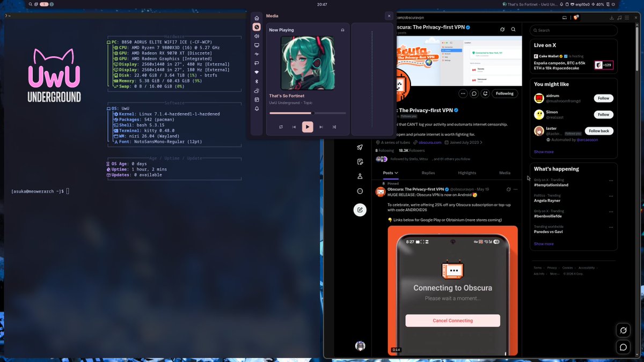This screenshot has width=644, height=362.
Task: Open the profile person icon in X sidebar
Action: (x=360, y=176)
